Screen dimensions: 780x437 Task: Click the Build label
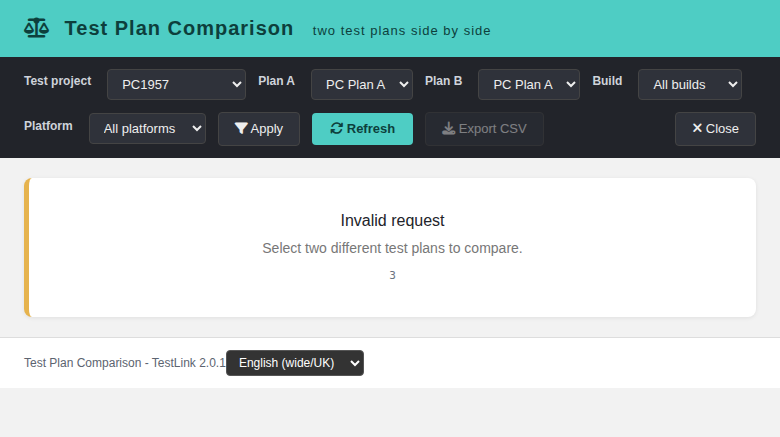coord(607,81)
